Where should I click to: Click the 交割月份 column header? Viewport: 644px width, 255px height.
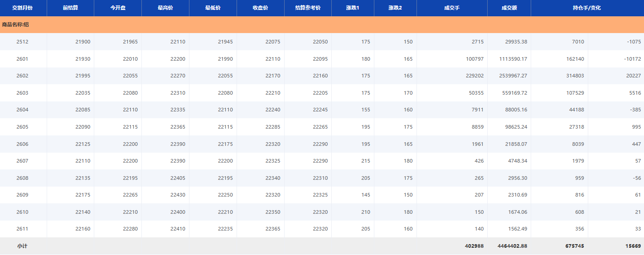[x=22, y=8]
